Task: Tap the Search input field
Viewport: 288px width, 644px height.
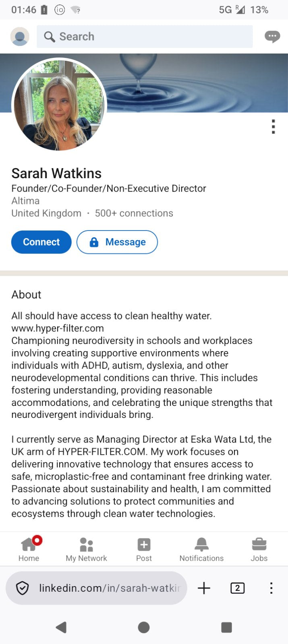Action: pyautogui.click(x=144, y=37)
